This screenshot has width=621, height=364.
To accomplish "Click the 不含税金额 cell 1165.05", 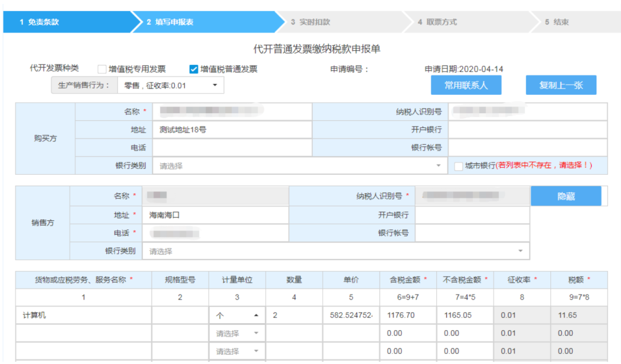I will pos(465,315).
